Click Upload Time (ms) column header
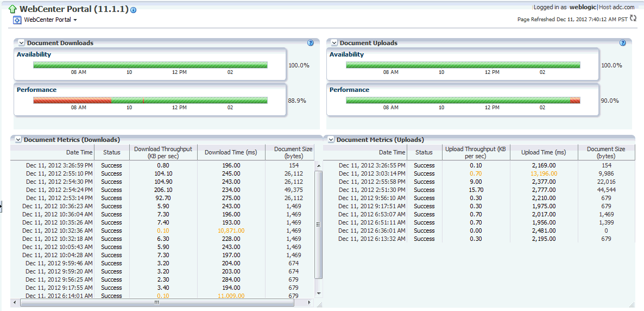Screen dimensions: 644x311 pos(544,152)
